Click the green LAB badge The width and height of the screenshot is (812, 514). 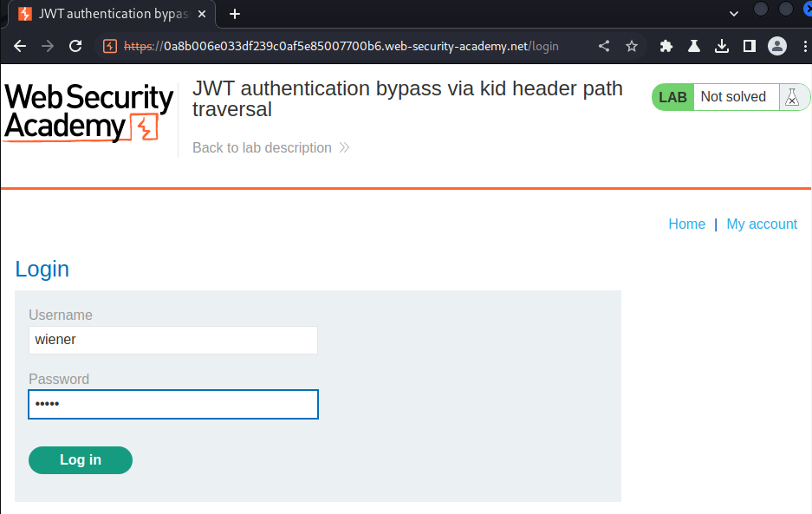coord(672,97)
